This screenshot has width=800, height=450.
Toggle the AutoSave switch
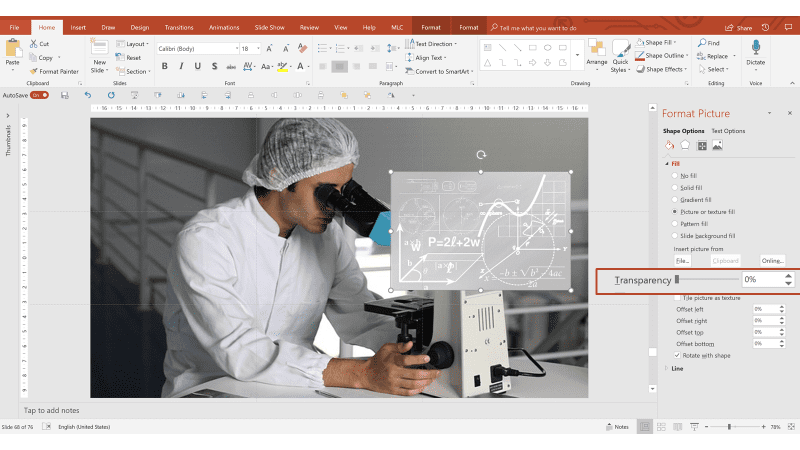(x=39, y=95)
